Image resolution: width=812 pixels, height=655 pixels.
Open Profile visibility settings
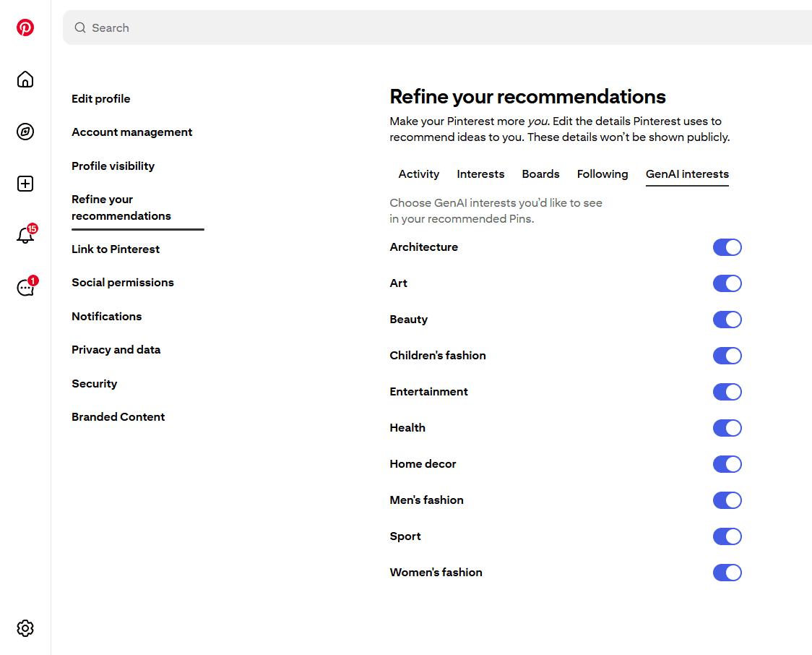[113, 166]
